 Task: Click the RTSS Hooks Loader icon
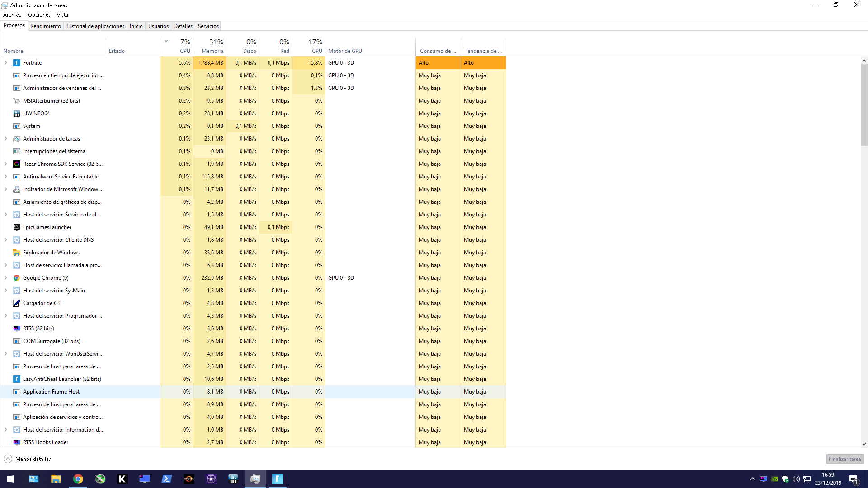pyautogui.click(x=17, y=442)
